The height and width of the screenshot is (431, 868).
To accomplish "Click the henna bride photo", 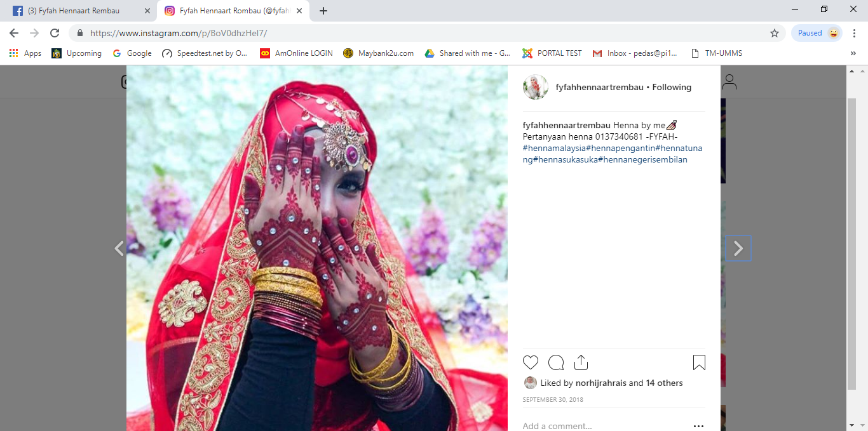I will tap(317, 248).
